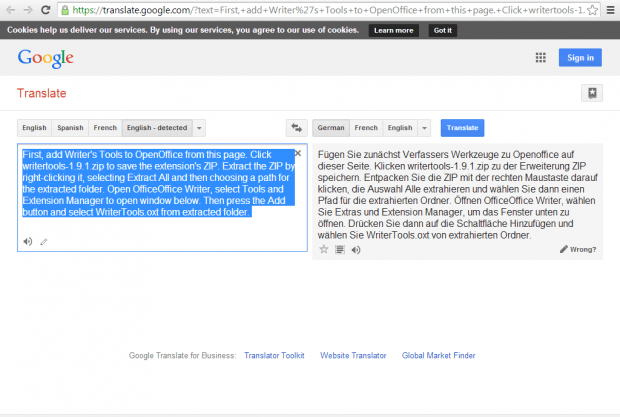620x417 pixels.
Task: Click the Google logo
Action: [x=45, y=58]
